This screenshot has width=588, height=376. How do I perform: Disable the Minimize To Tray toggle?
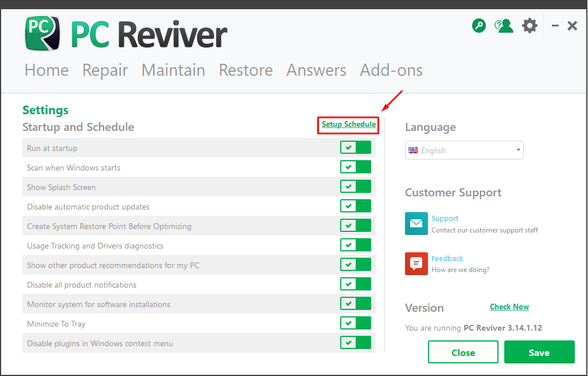[x=356, y=323]
